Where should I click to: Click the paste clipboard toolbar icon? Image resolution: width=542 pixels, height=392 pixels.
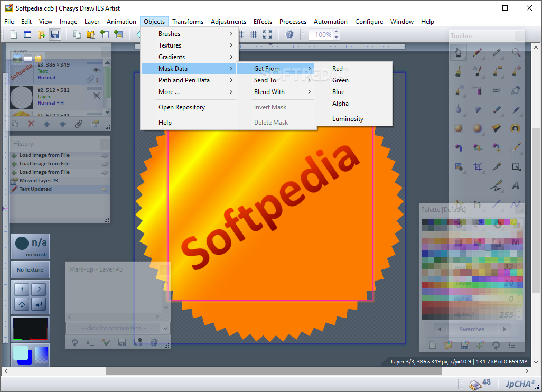(x=90, y=34)
